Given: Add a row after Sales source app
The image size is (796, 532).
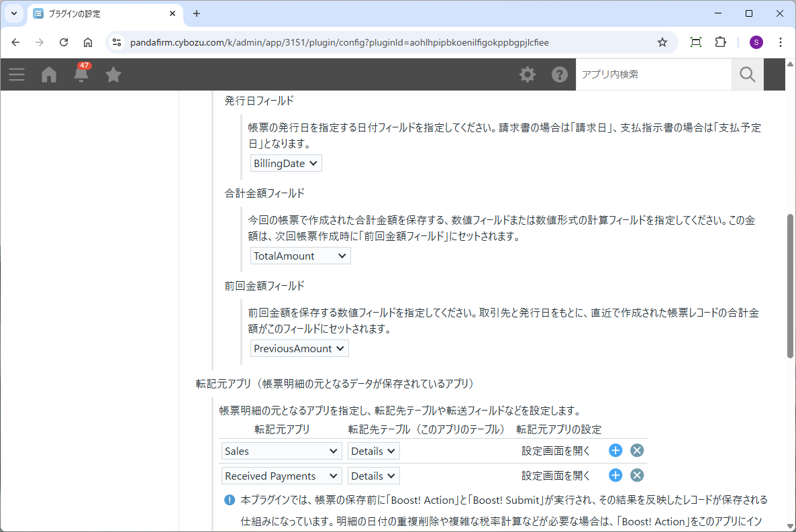Looking at the screenshot, I should (x=615, y=451).
